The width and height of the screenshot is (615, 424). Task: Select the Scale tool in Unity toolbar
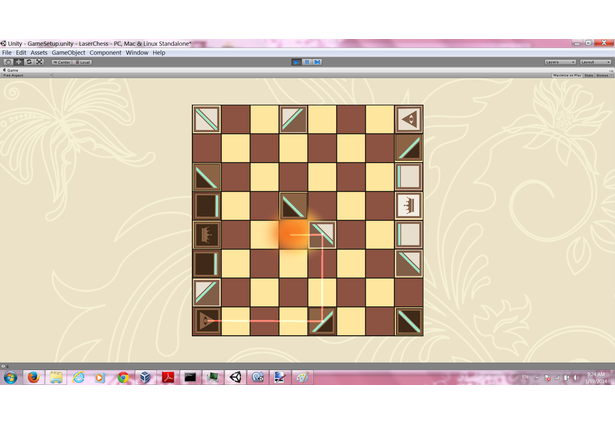pos(39,62)
